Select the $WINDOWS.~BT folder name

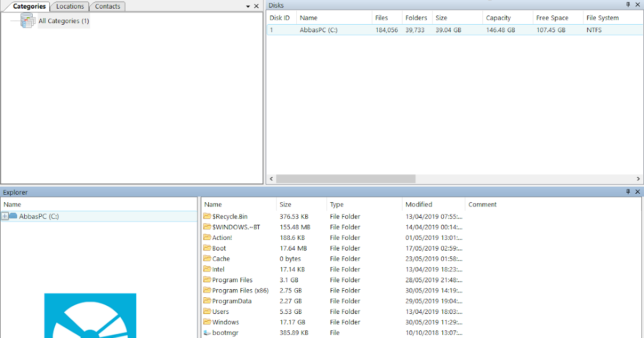236,227
